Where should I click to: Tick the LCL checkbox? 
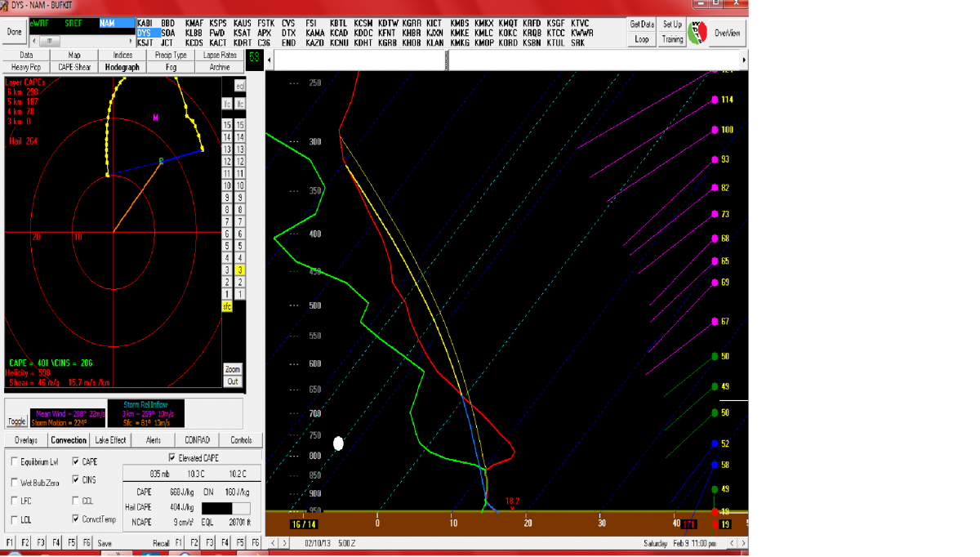pyautogui.click(x=14, y=519)
